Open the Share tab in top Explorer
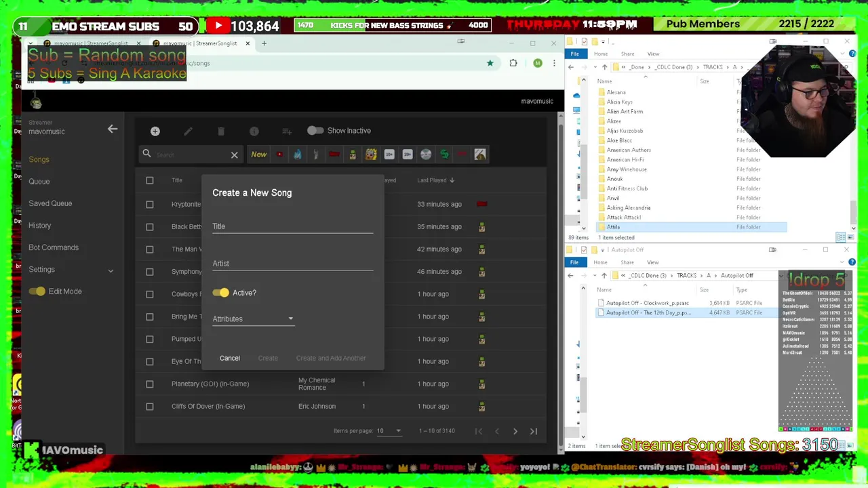Image resolution: width=868 pixels, height=488 pixels. [x=627, y=54]
